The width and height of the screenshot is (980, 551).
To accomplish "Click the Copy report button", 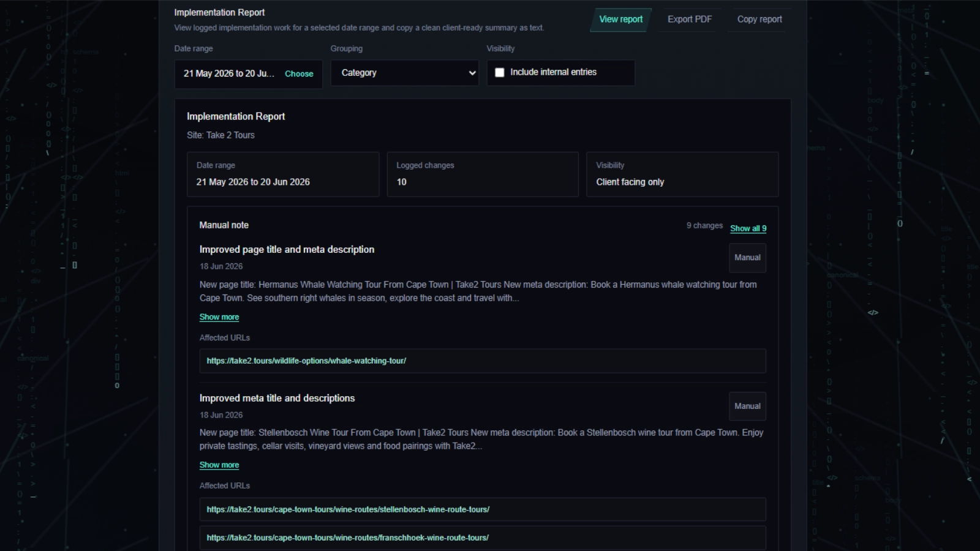I will (x=759, y=20).
